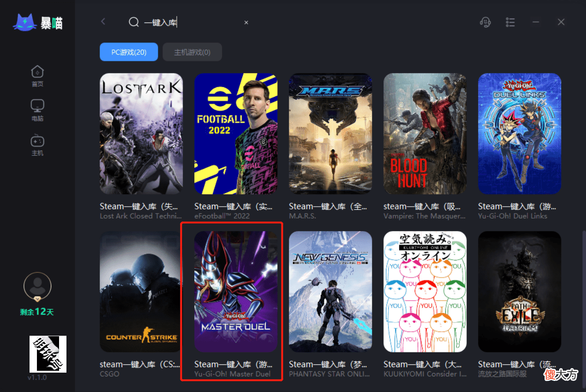The width and height of the screenshot is (586, 392).
Task: Click the 'steam一键入库（CS:...' title
Action: point(140,364)
